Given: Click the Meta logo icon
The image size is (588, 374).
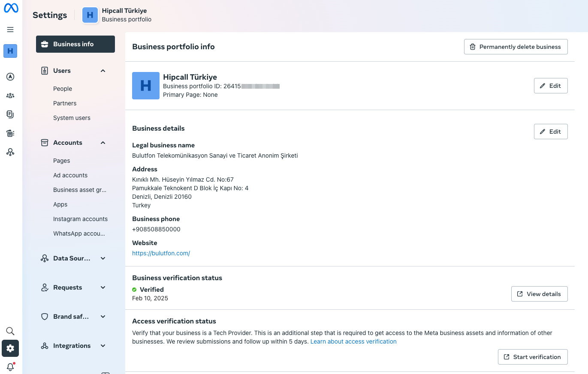Looking at the screenshot, I should pyautogui.click(x=11, y=9).
